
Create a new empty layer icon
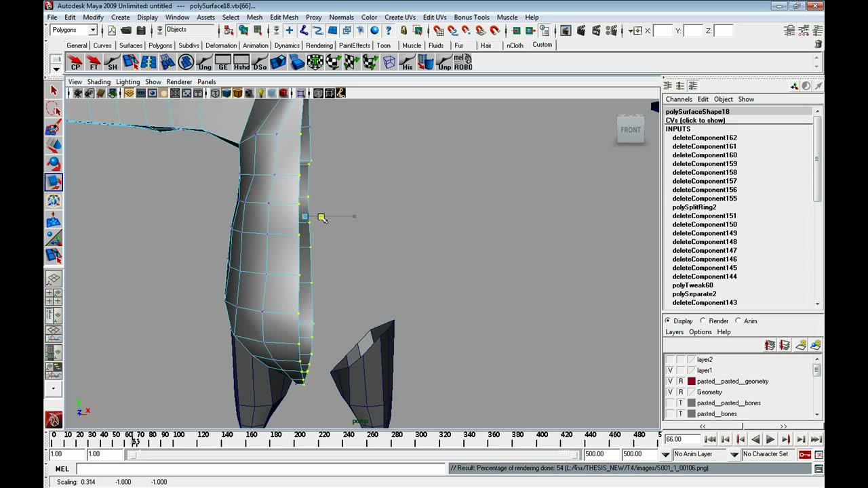(800, 346)
